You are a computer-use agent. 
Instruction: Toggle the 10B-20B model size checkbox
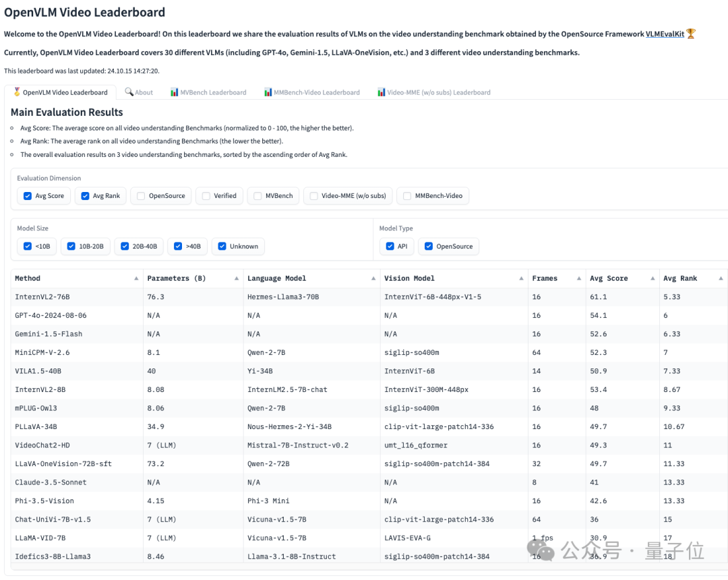[x=71, y=247]
